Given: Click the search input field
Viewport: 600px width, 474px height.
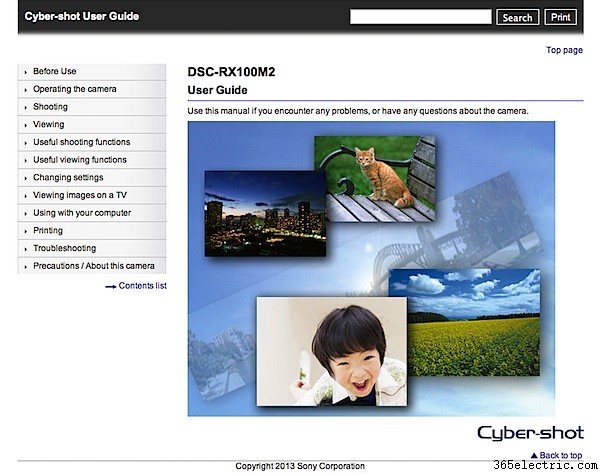Looking at the screenshot, I should [x=421, y=17].
